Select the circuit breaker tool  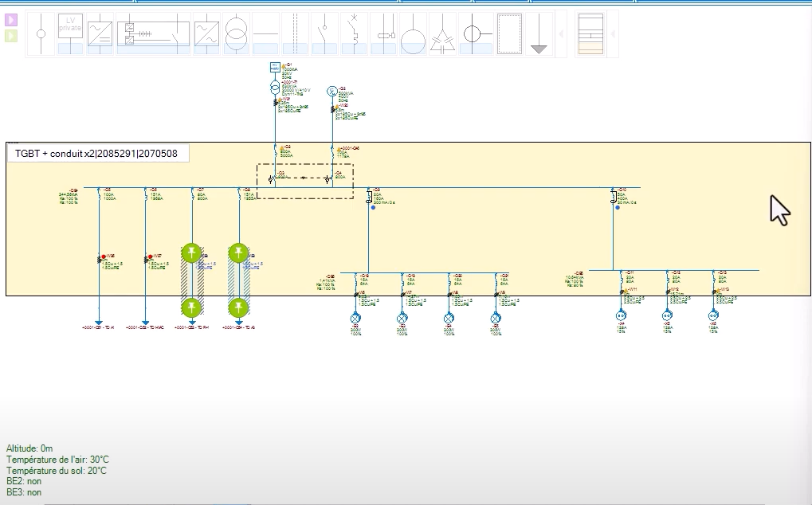coord(353,33)
